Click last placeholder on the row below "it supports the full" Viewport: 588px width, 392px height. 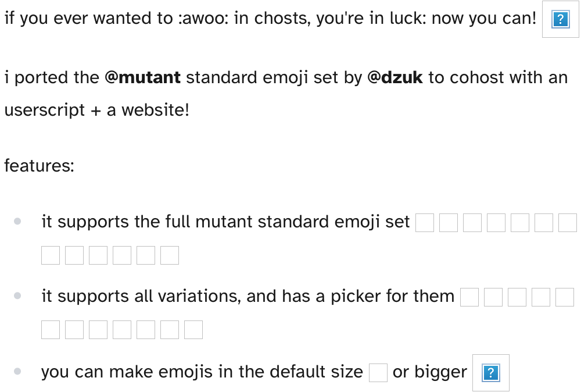click(170, 255)
